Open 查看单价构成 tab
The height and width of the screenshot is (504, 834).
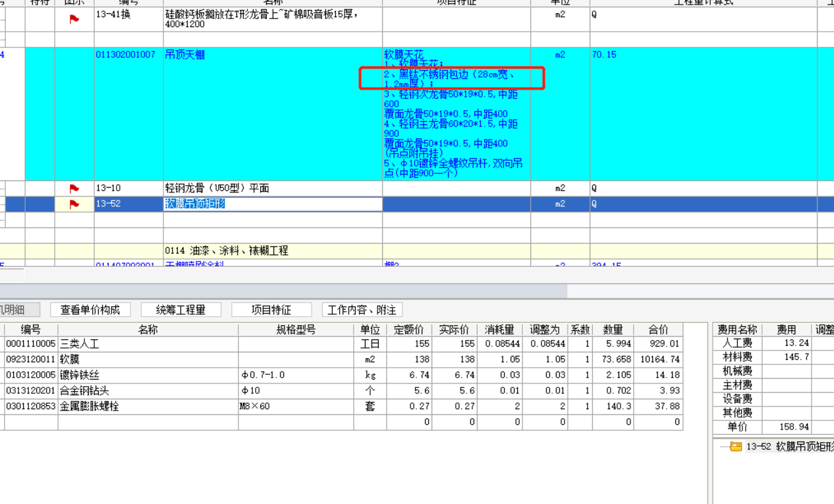point(90,310)
